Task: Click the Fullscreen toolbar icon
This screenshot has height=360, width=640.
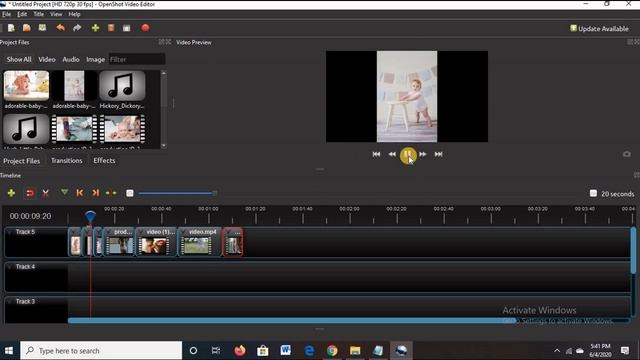Action: (127, 28)
